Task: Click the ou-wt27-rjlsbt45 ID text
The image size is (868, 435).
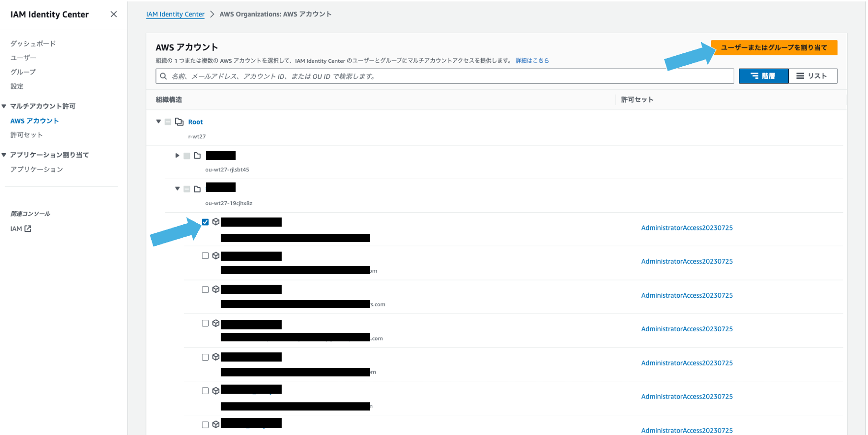Action: [x=227, y=169]
